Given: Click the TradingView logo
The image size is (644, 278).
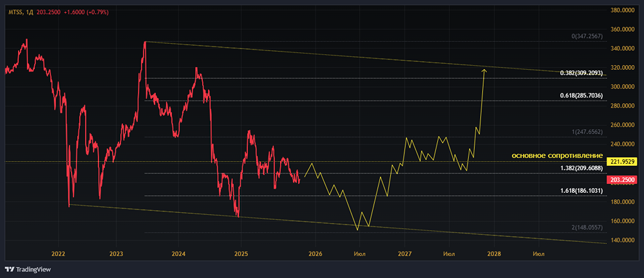Looking at the screenshot, I should (28, 270).
